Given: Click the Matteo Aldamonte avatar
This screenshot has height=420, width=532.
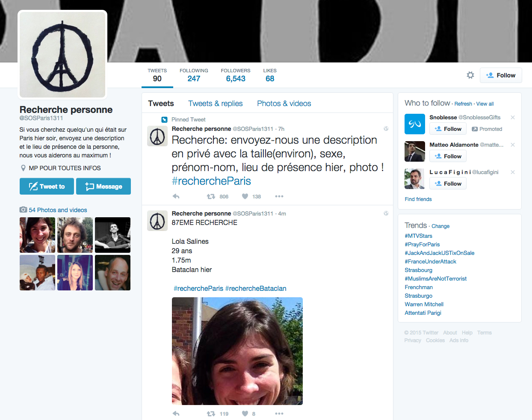Looking at the screenshot, I should 415,151.
